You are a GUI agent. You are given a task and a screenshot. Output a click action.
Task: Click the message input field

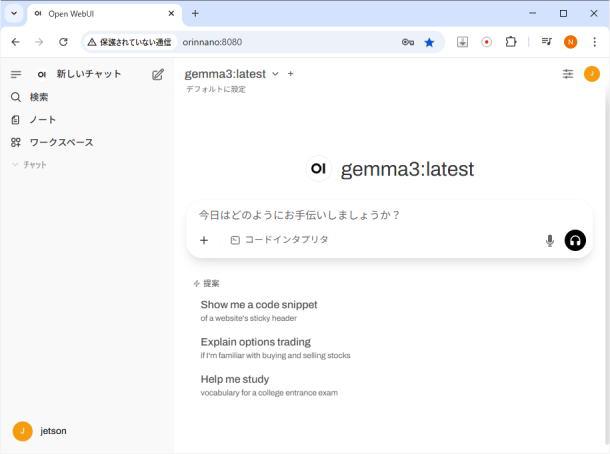[380, 215]
